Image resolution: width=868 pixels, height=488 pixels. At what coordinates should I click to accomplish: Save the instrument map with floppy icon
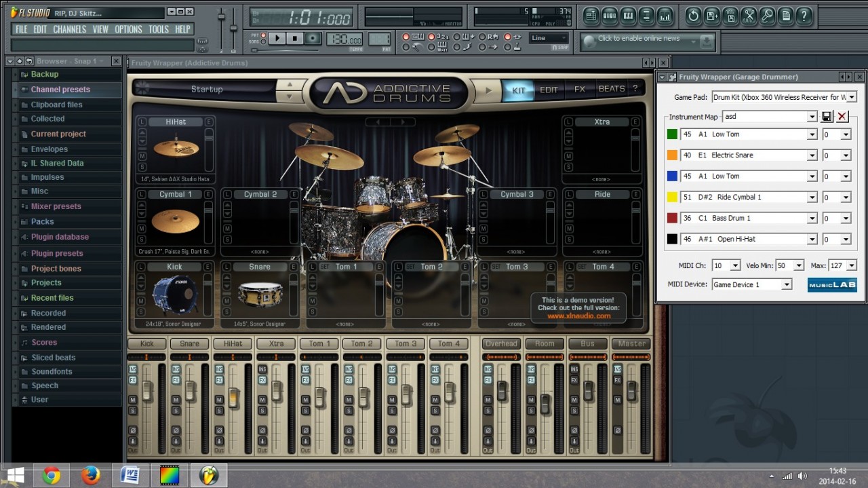click(x=827, y=117)
